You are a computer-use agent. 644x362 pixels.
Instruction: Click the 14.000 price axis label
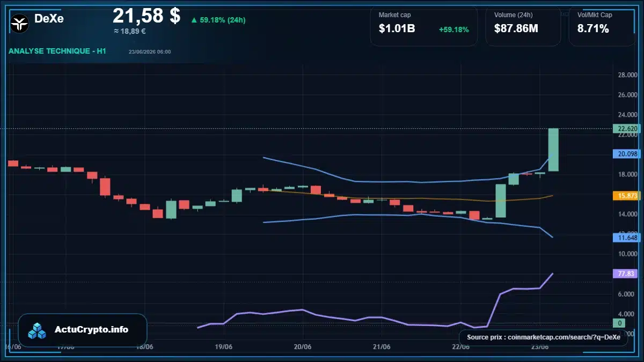(x=627, y=214)
